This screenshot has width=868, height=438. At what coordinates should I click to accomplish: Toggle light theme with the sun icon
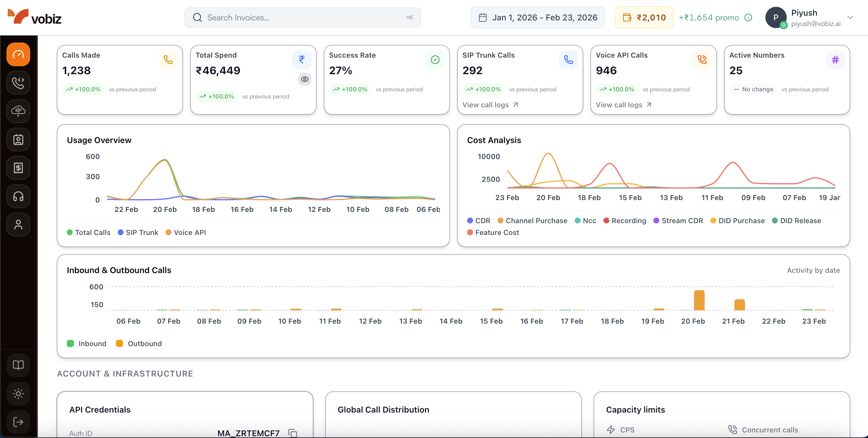click(18, 394)
